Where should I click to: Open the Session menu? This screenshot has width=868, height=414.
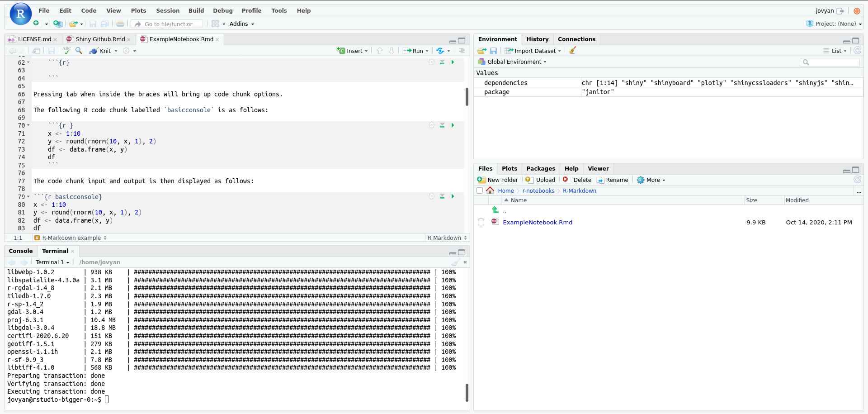pos(168,10)
